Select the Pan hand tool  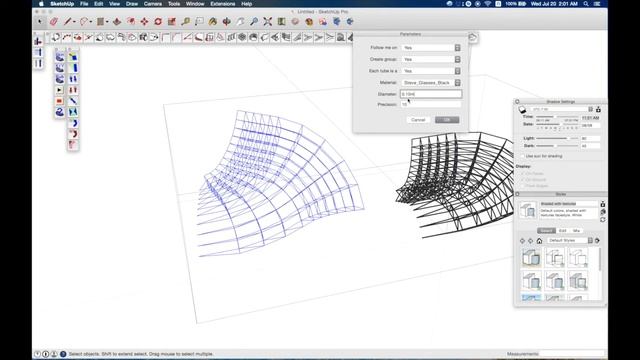click(240, 21)
